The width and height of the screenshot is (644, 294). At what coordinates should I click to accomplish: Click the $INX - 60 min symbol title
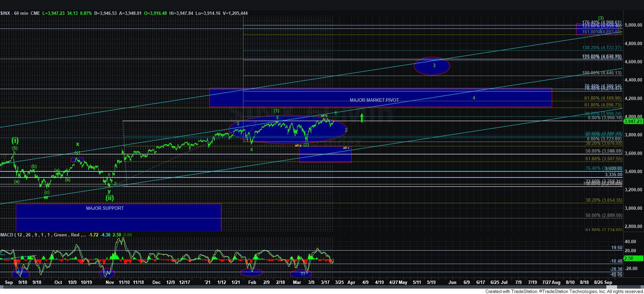point(15,13)
